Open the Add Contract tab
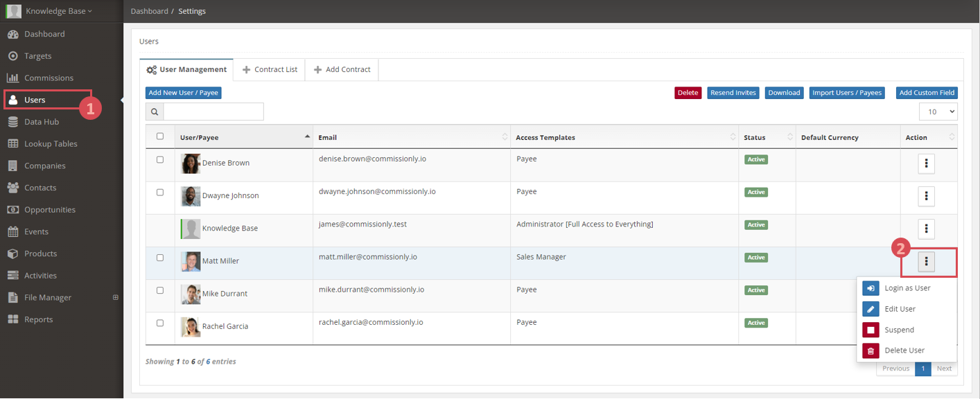 click(341, 69)
